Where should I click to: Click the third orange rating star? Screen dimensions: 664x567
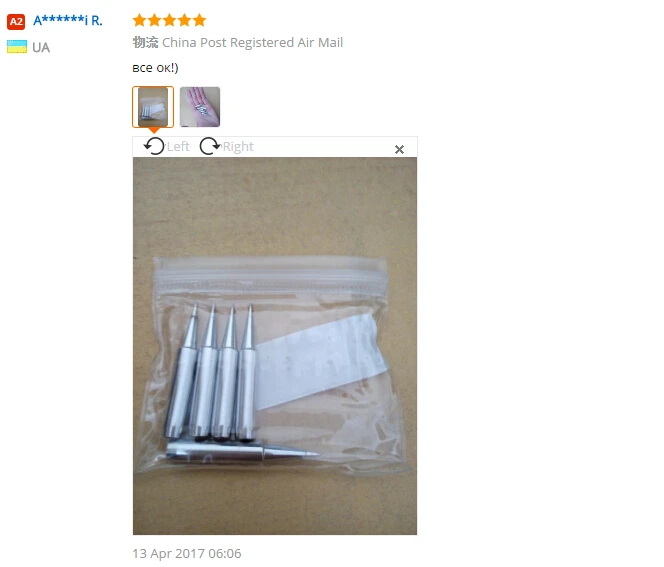pos(169,20)
